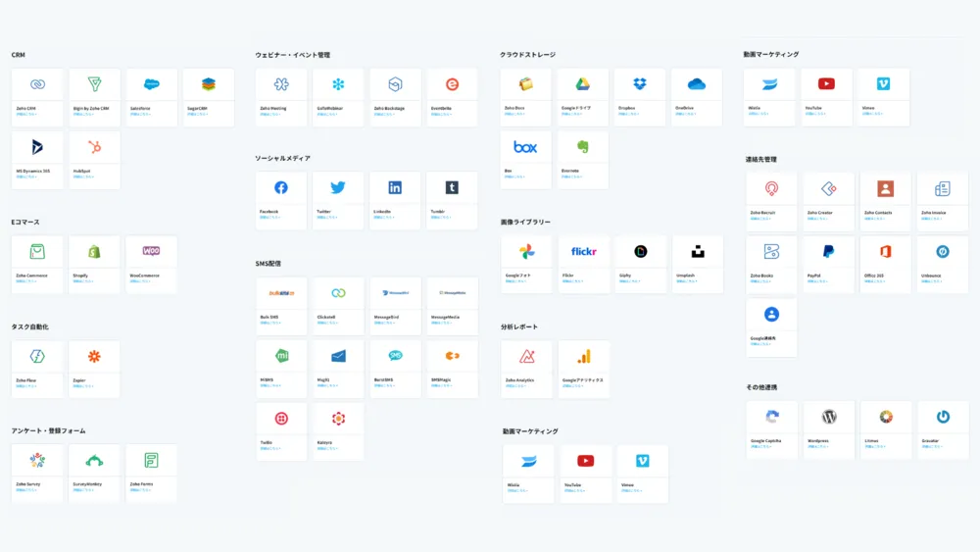
Task: Open the Eventbrite logo
Action: (452, 84)
